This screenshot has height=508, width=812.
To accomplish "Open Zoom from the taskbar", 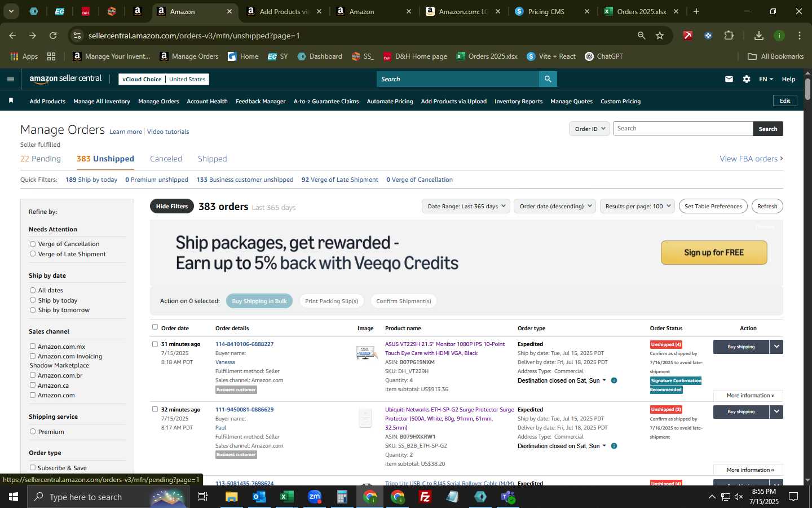I will (315, 497).
